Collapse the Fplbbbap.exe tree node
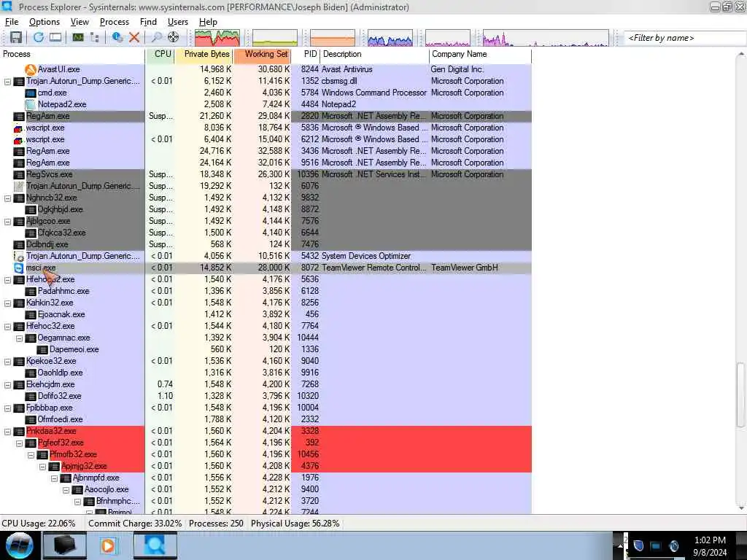The height and width of the screenshot is (560, 747). point(7,408)
